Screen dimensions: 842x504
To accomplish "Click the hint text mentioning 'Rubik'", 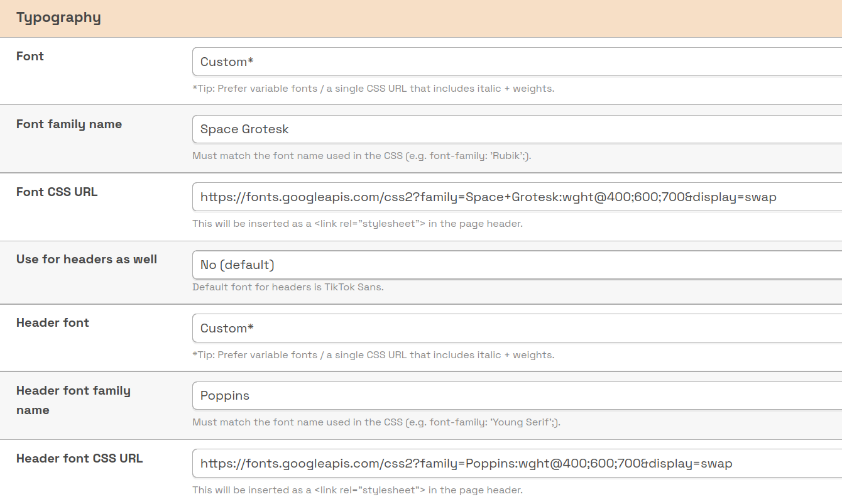I will (x=361, y=156).
